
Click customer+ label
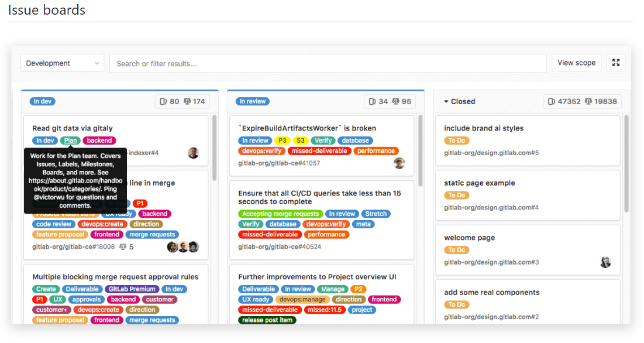pos(51,310)
